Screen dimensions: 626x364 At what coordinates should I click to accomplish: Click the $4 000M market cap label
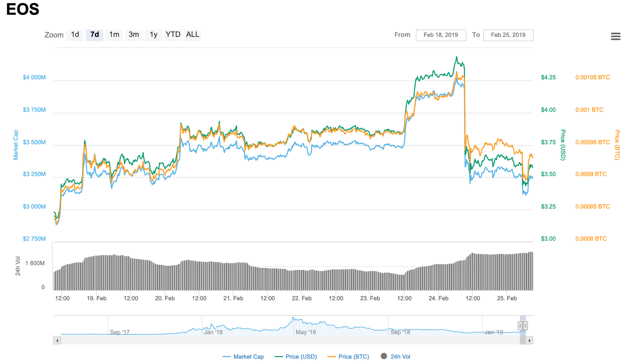(34, 77)
